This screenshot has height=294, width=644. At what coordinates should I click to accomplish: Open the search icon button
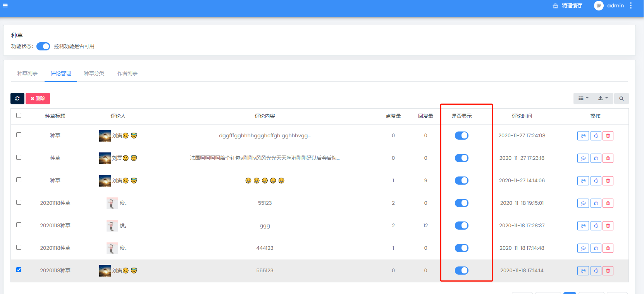(621, 99)
